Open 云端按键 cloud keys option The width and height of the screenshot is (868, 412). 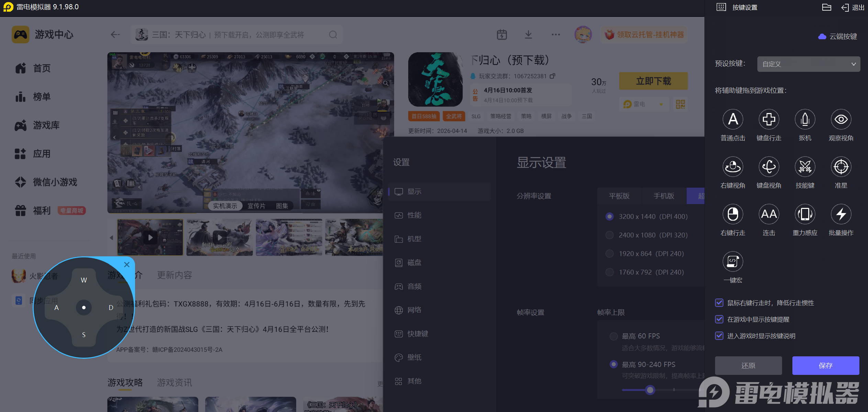pos(838,36)
